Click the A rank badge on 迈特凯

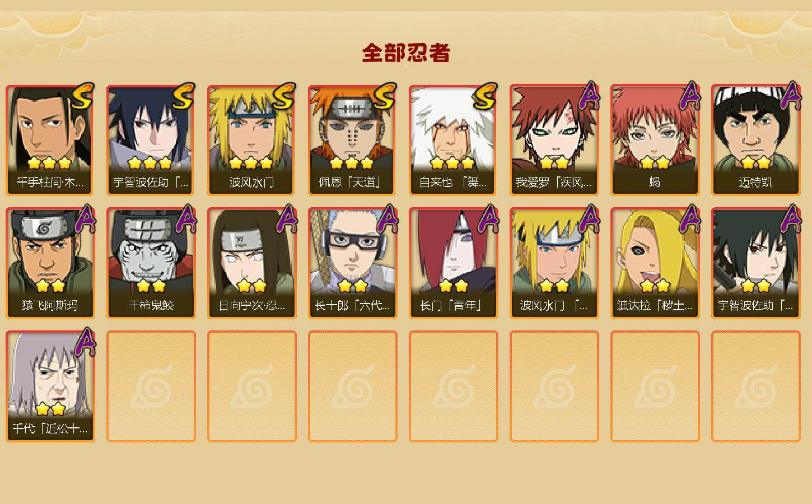(791, 95)
